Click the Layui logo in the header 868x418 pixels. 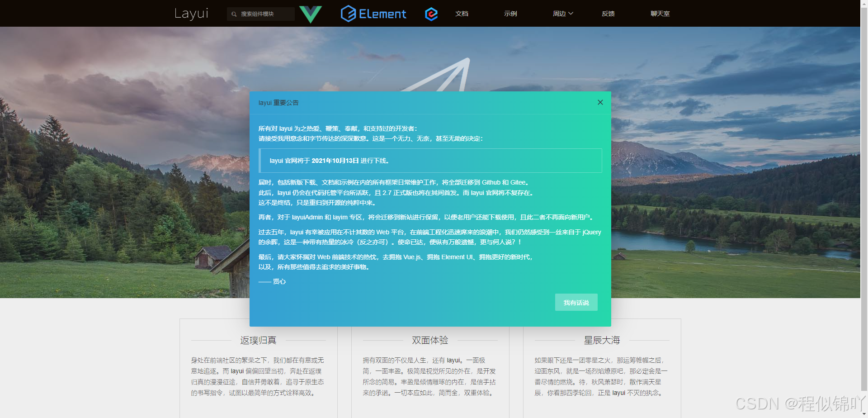[x=191, y=14]
